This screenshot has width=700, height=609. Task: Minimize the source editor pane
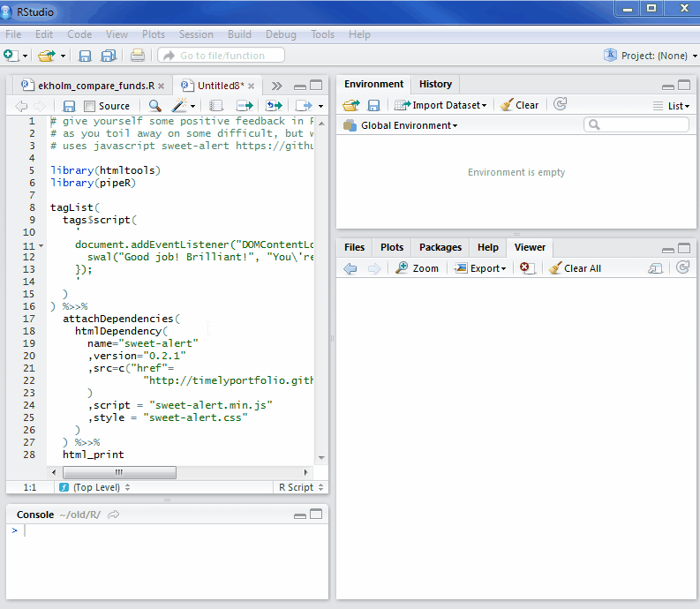coord(300,86)
